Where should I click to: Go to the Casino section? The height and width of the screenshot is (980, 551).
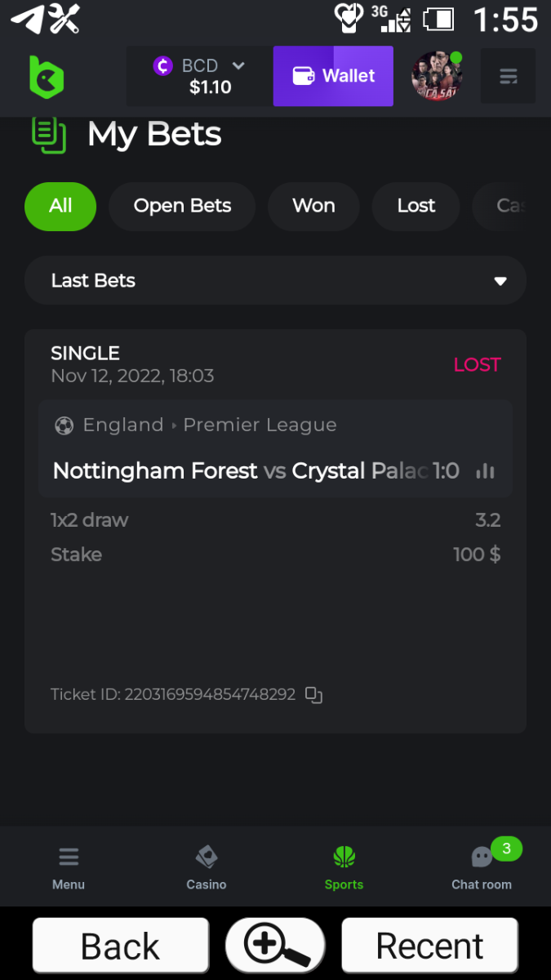207,867
